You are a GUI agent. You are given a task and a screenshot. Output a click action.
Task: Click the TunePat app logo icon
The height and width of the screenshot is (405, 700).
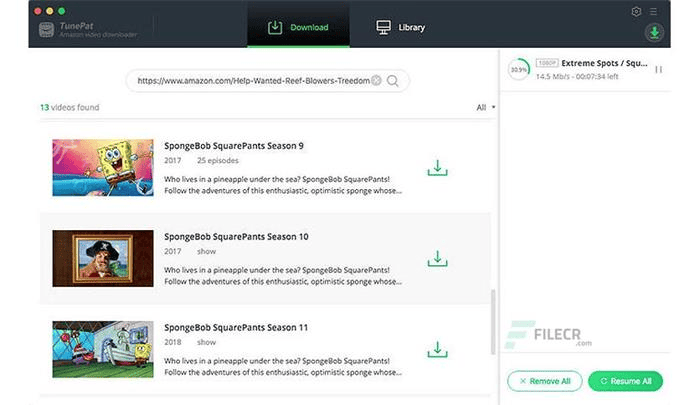coord(46,29)
